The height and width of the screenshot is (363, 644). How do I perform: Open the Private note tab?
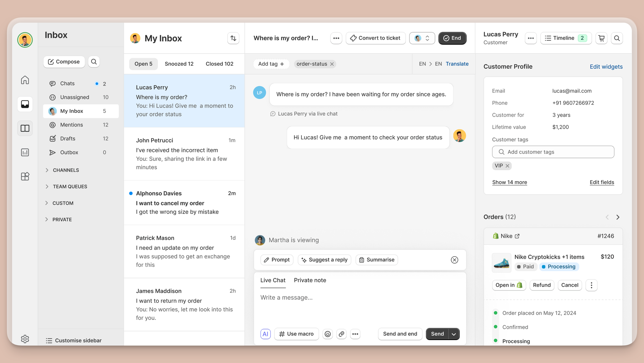click(310, 280)
